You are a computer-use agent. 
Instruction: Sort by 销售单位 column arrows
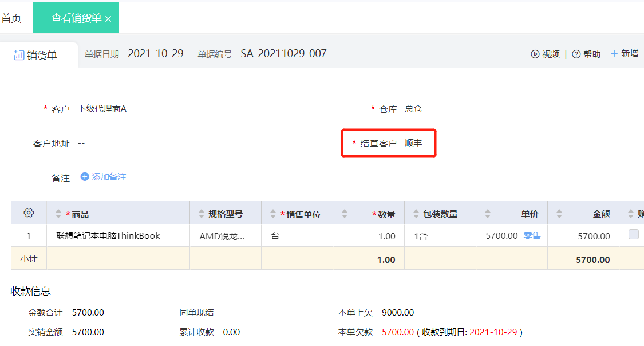point(272,214)
